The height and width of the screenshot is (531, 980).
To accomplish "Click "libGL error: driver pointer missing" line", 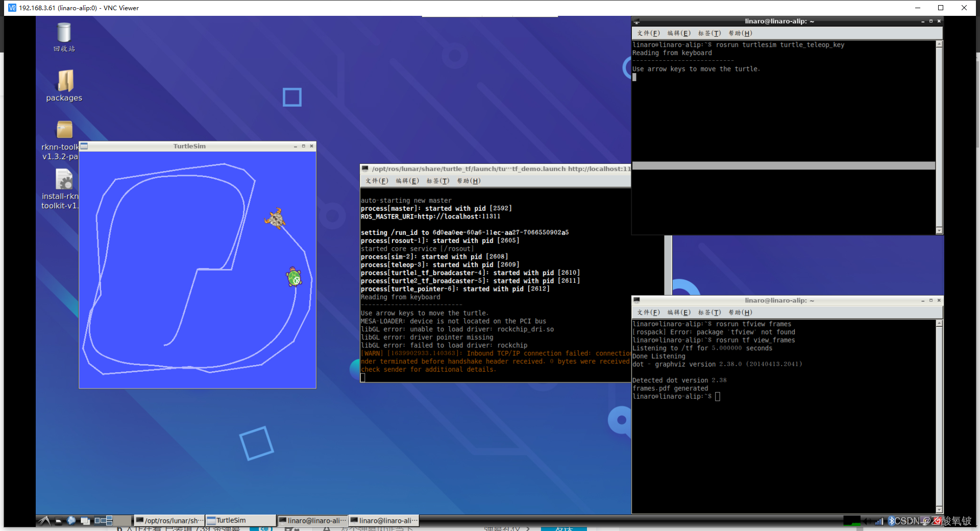I will (427, 337).
